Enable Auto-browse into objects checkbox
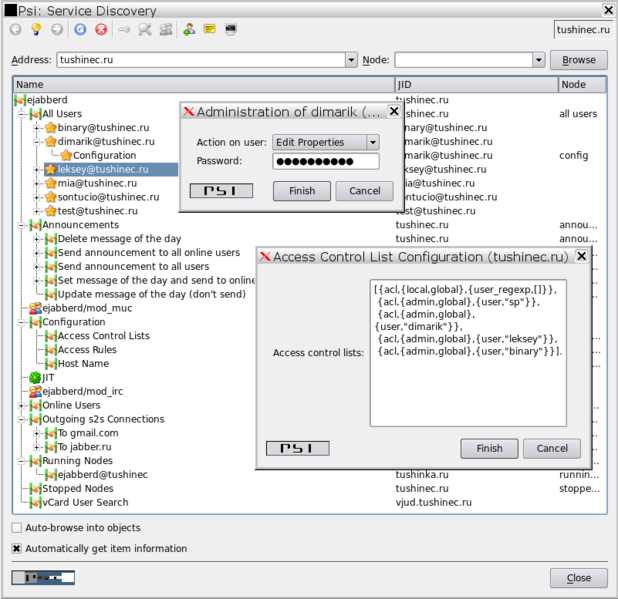Viewport: 618px width, 599px height. point(17,527)
